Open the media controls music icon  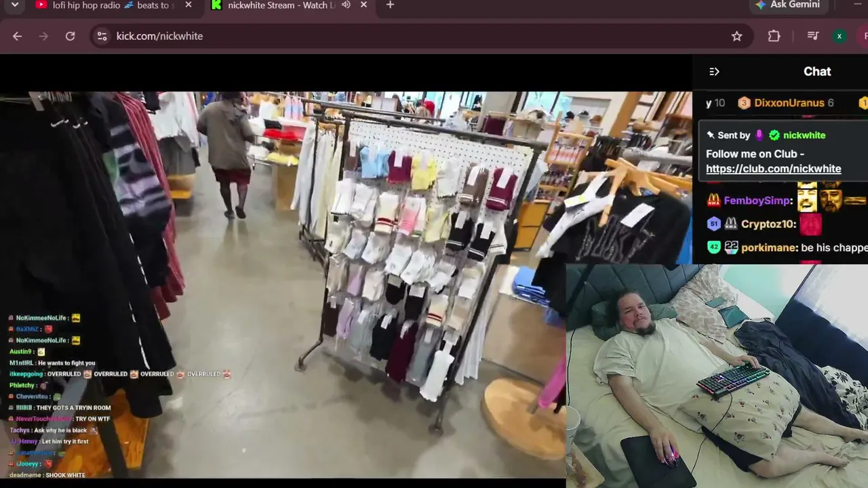[x=813, y=36]
